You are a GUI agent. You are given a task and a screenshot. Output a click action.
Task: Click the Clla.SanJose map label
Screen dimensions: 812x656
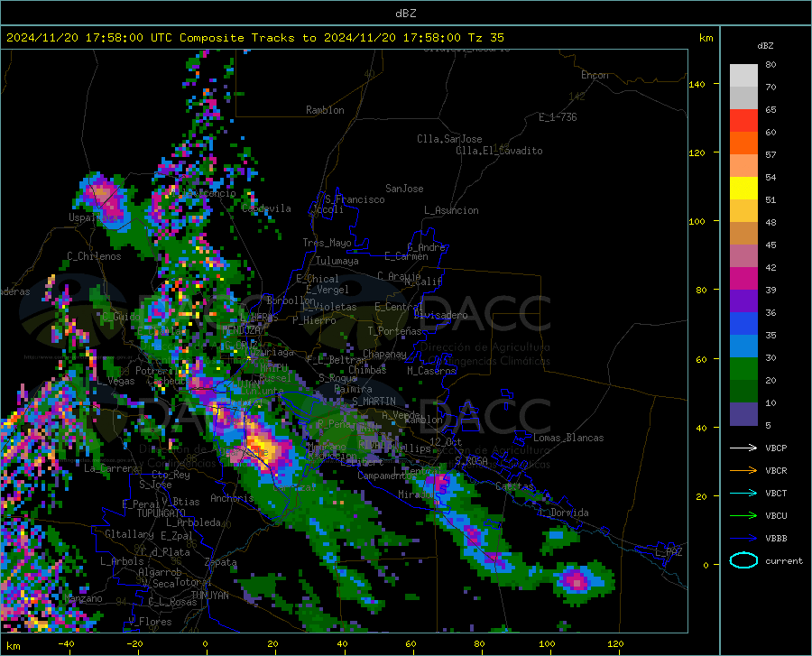point(449,139)
